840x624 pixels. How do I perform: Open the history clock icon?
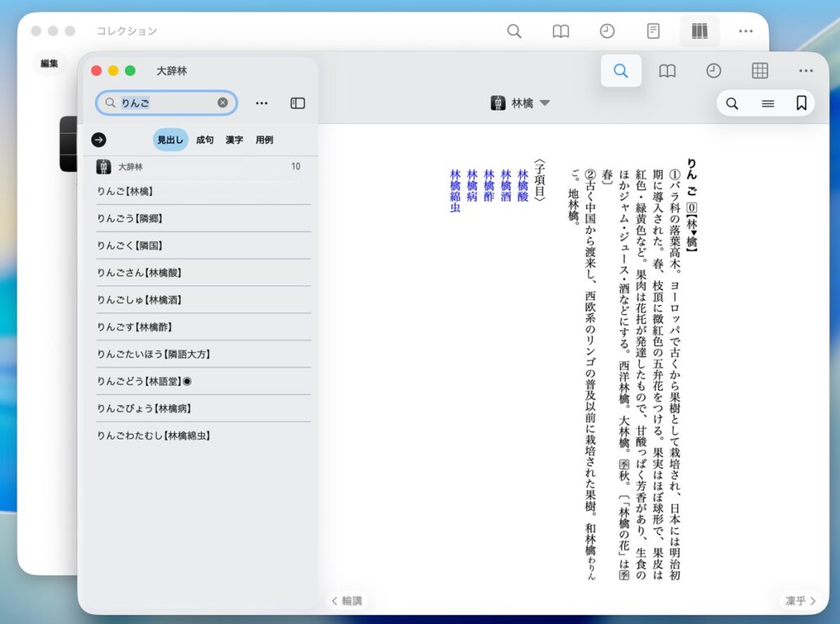pyautogui.click(x=714, y=71)
